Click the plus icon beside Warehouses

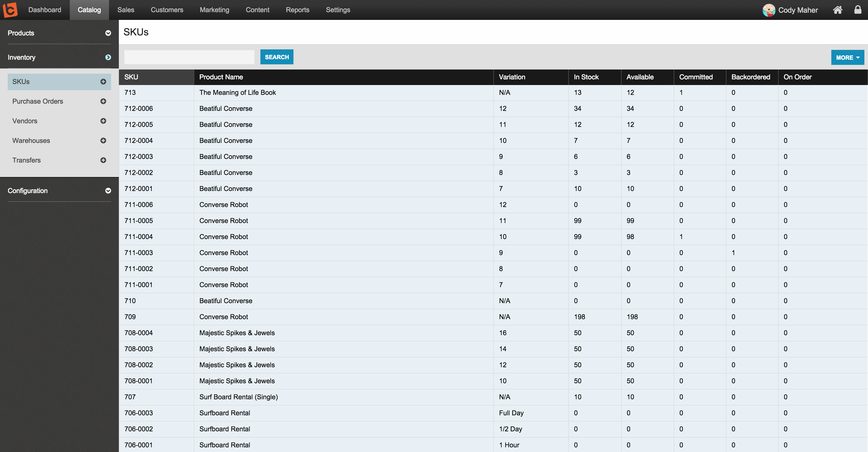[103, 141]
